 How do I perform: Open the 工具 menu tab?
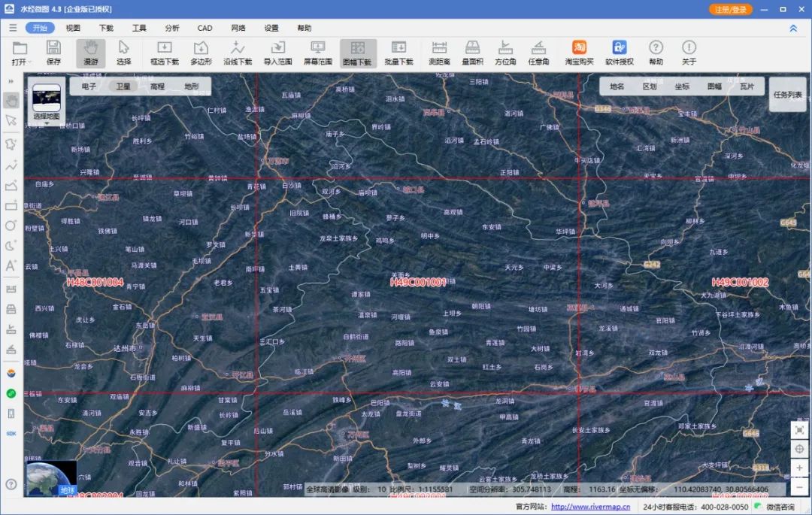pyautogui.click(x=139, y=28)
